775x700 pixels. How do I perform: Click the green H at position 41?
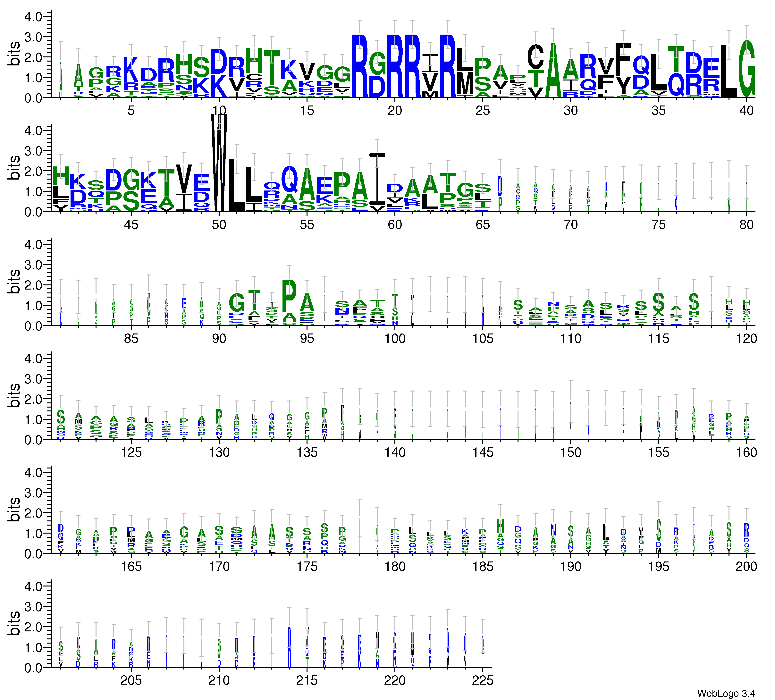(61, 176)
